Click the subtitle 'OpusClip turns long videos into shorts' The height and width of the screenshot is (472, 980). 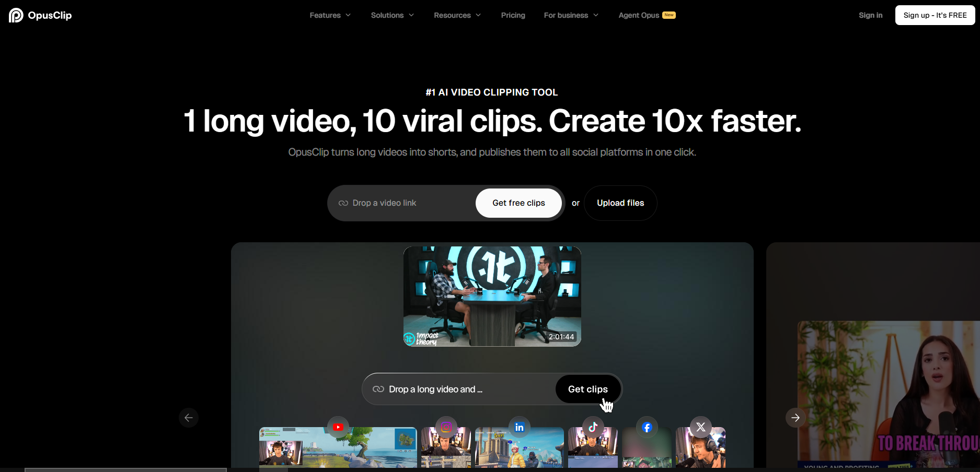(x=492, y=152)
